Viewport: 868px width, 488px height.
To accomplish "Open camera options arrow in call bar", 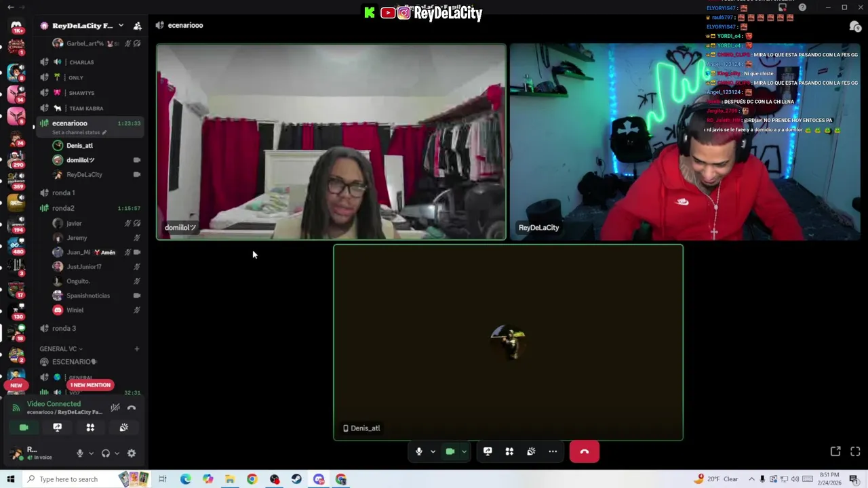I will click(x=464, y=451).
